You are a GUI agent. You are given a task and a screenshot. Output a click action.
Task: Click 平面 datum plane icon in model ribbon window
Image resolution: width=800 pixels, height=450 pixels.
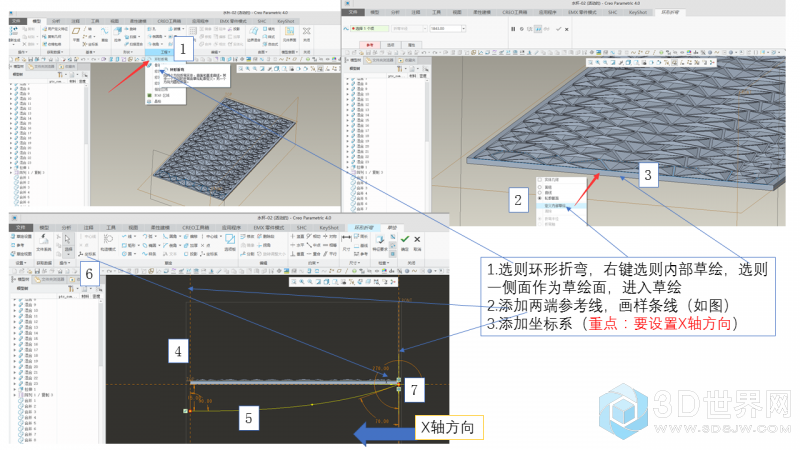pos(76,34)
